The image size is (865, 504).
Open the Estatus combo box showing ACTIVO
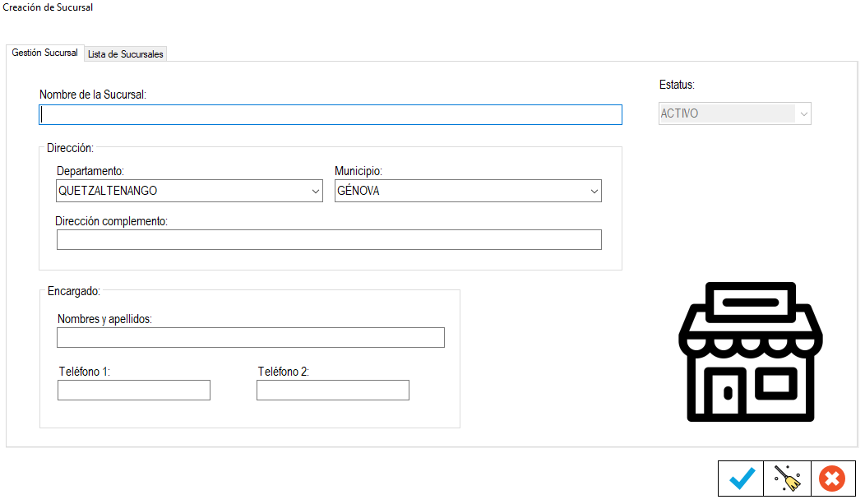point(734,113)
